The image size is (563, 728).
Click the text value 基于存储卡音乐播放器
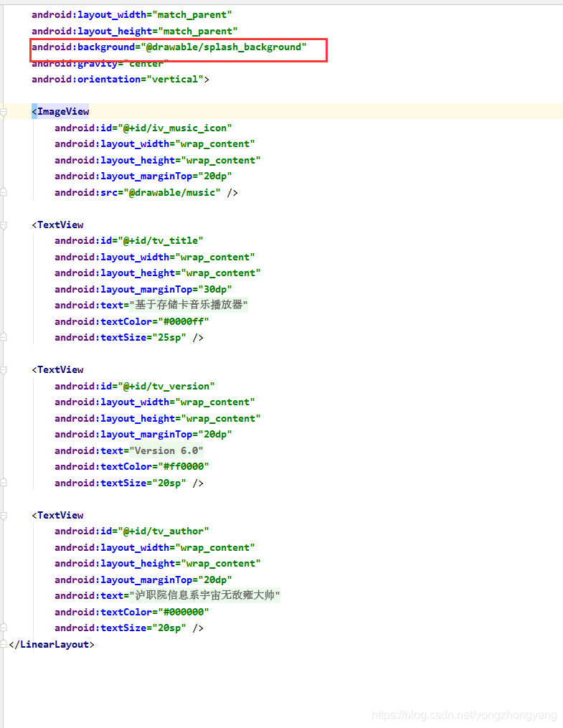[x=189, y=305]
